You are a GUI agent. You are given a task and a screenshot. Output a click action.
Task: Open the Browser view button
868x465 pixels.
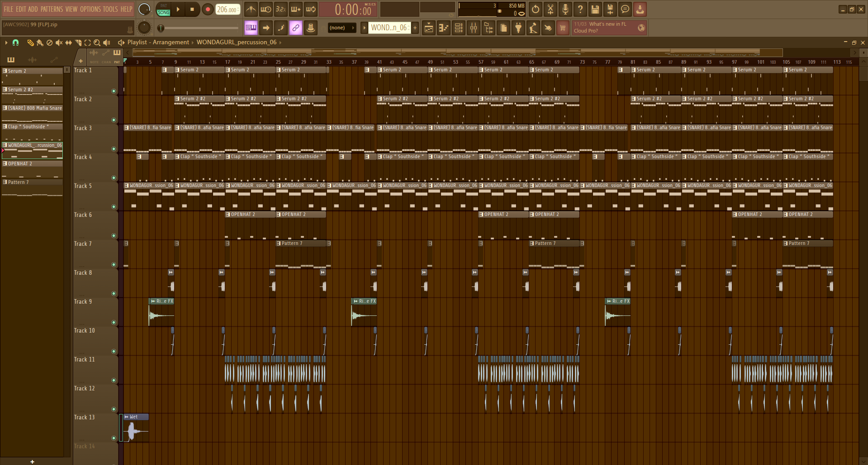point(489,28)
